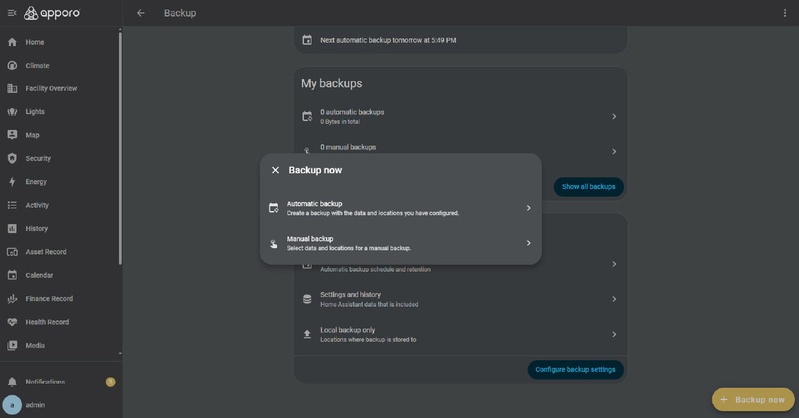The width and height of the screenshot is (799, 418).
Task: Click the Notifications bell icon
Action: point(12,382)
